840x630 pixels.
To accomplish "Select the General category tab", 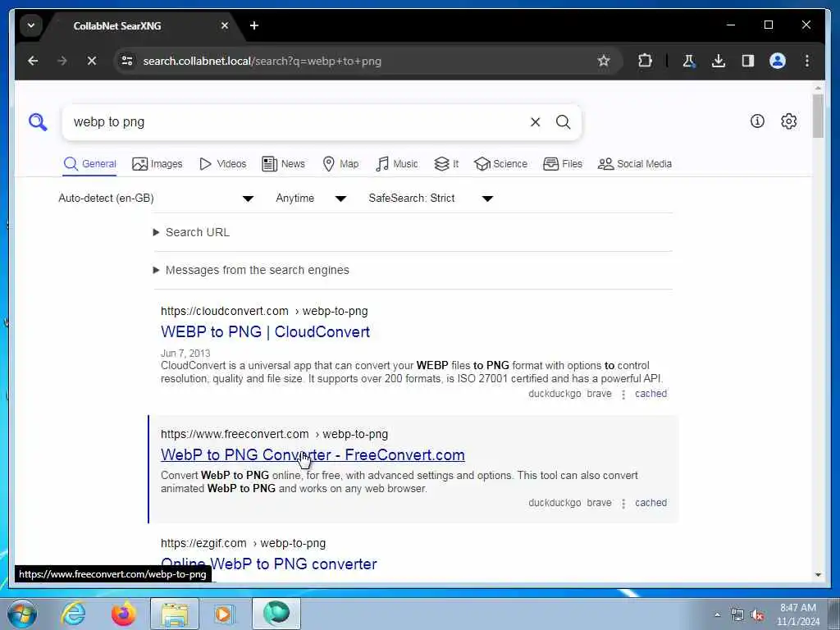I will (x=89, y=164).
